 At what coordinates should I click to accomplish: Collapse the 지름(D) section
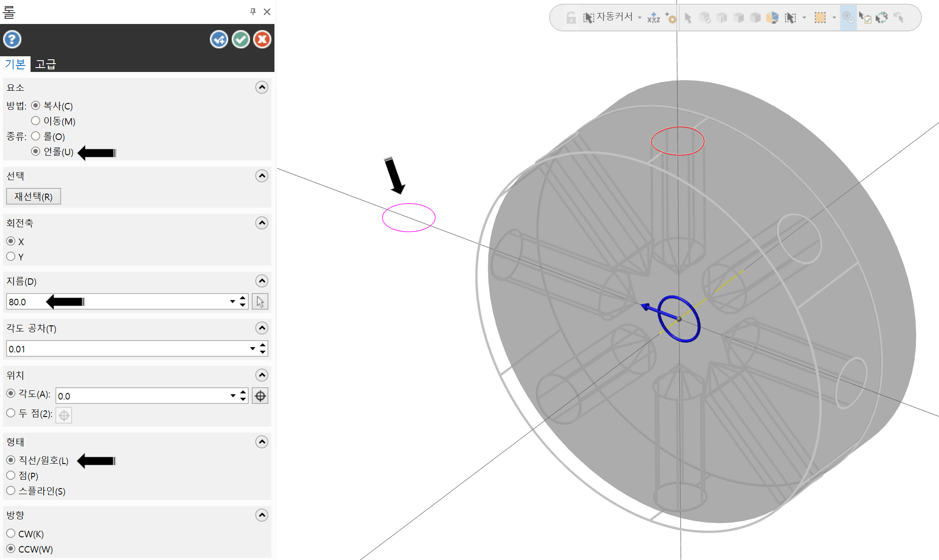(262, 281)
